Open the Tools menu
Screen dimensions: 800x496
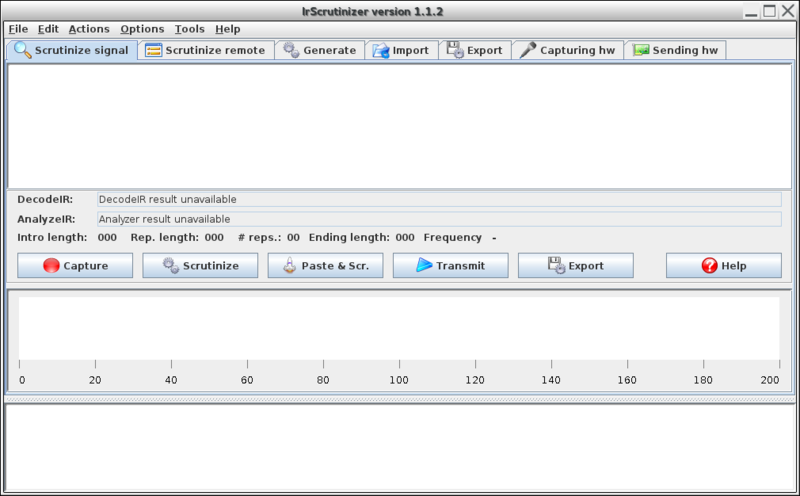tap(189, 29)
